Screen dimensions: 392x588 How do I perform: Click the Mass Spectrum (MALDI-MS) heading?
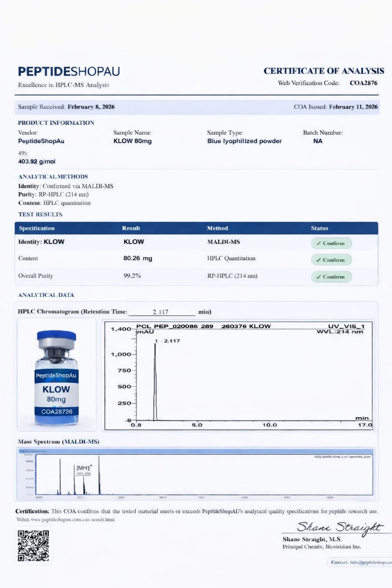click(x=59, y=441)
